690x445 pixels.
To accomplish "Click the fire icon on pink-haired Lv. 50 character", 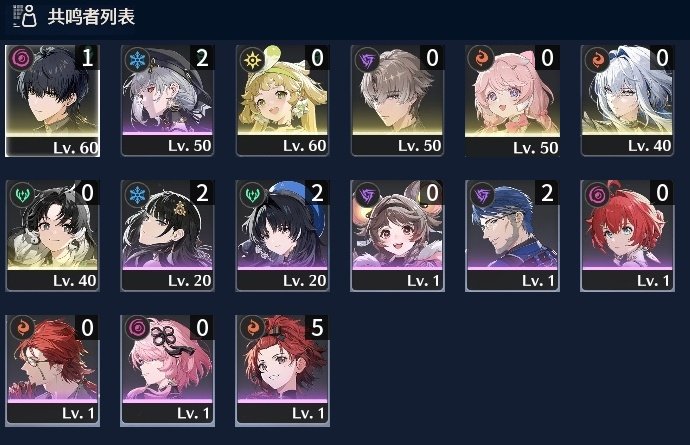I will point(481,59).
